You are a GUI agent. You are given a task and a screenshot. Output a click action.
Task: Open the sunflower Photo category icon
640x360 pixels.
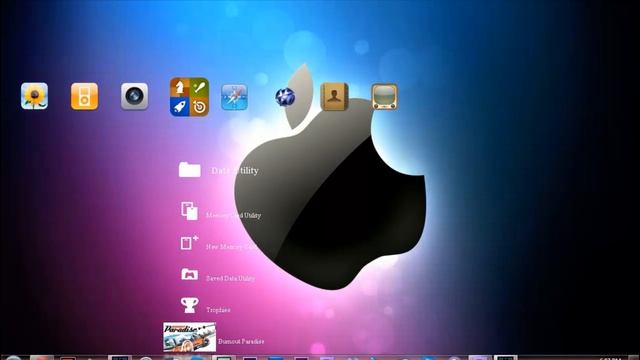point(34,96)
